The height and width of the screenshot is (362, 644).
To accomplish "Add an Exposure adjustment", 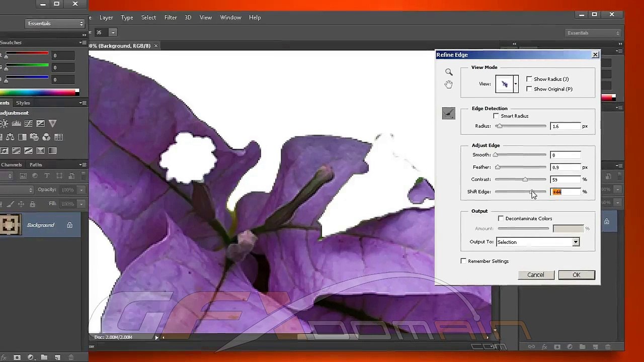I will tap(40, 123).
